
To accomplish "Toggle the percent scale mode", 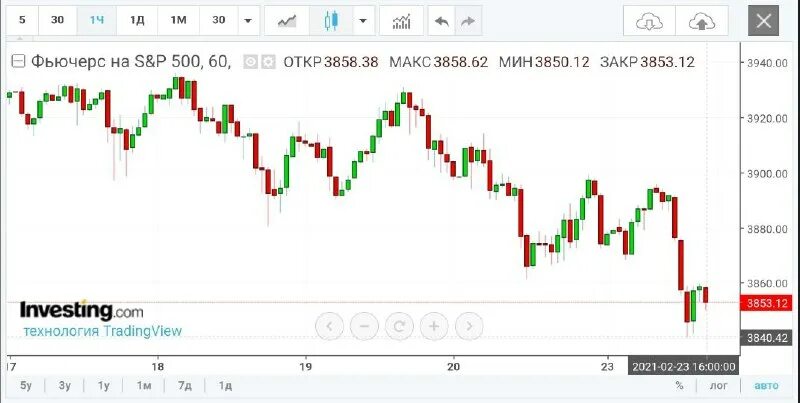I will 679,386.
